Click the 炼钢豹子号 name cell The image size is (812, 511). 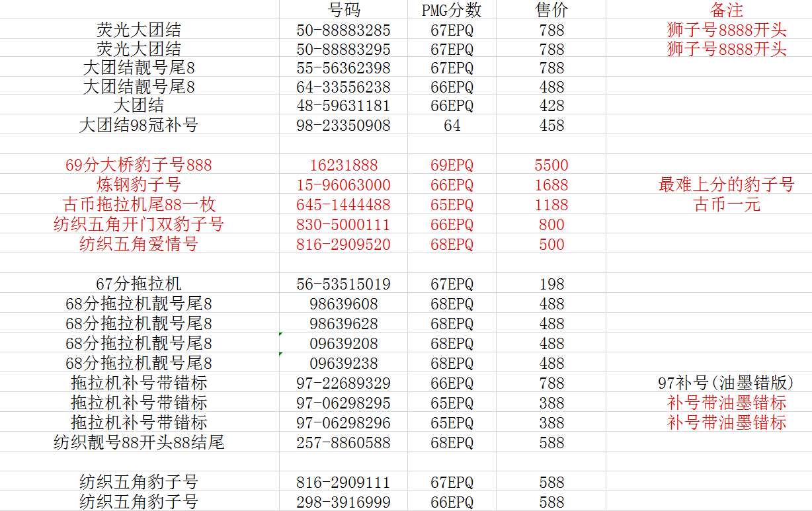coord(139,184)
